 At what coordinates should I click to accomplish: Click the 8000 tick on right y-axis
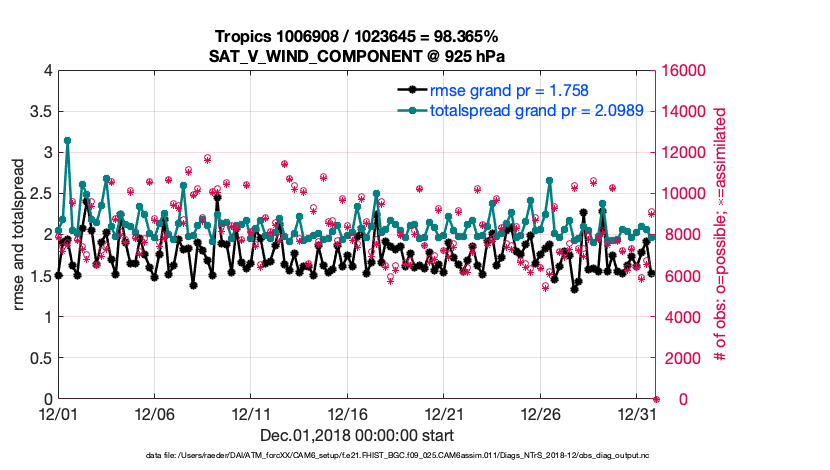682,235
